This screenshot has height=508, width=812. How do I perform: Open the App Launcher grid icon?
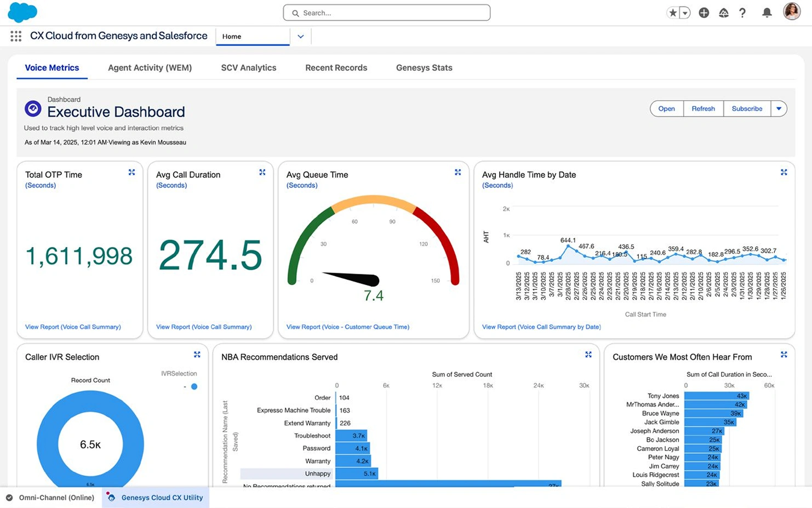[x=16, y=36]
